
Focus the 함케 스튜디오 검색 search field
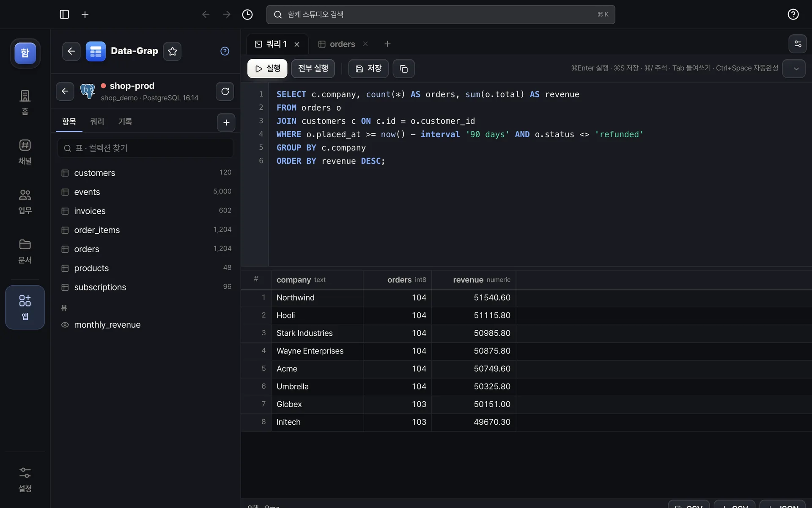tap(441, 14)
